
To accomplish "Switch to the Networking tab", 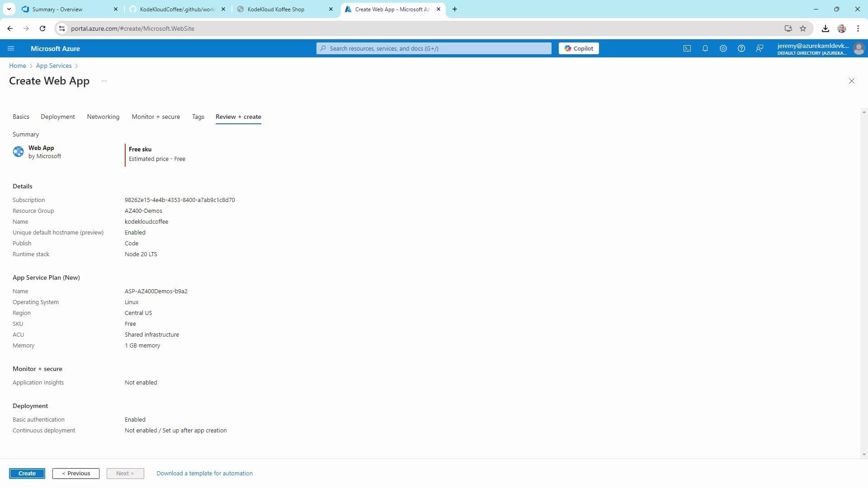I will point(103,117).
